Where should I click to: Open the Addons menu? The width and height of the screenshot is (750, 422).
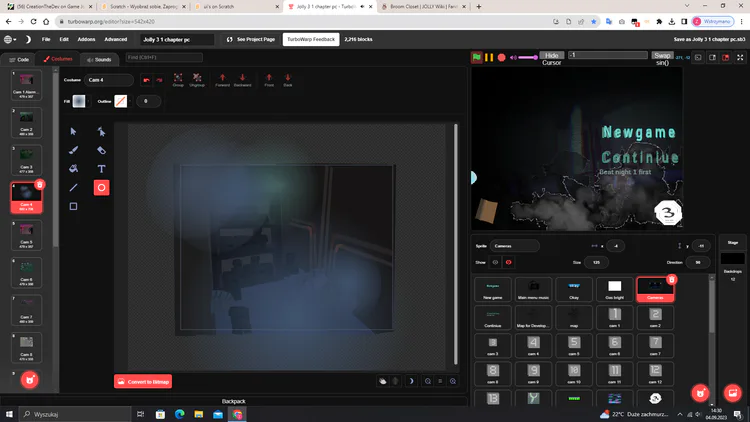86,39
